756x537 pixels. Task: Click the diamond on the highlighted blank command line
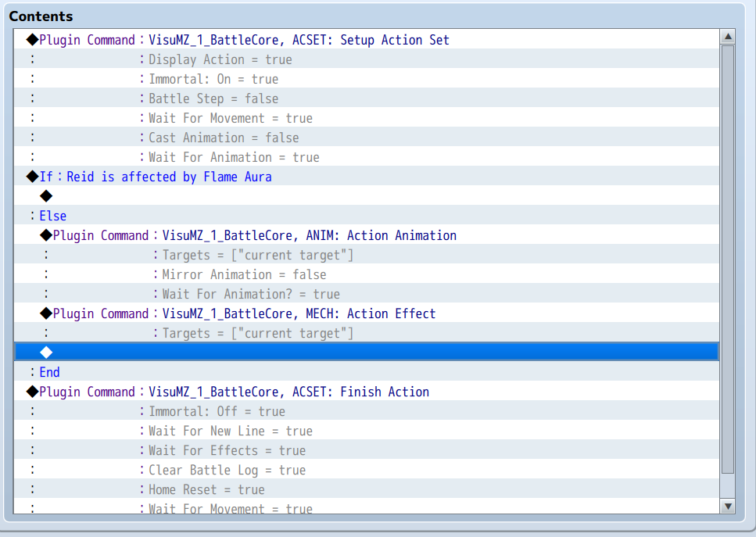pyautogui.click(x=46, y=352)
